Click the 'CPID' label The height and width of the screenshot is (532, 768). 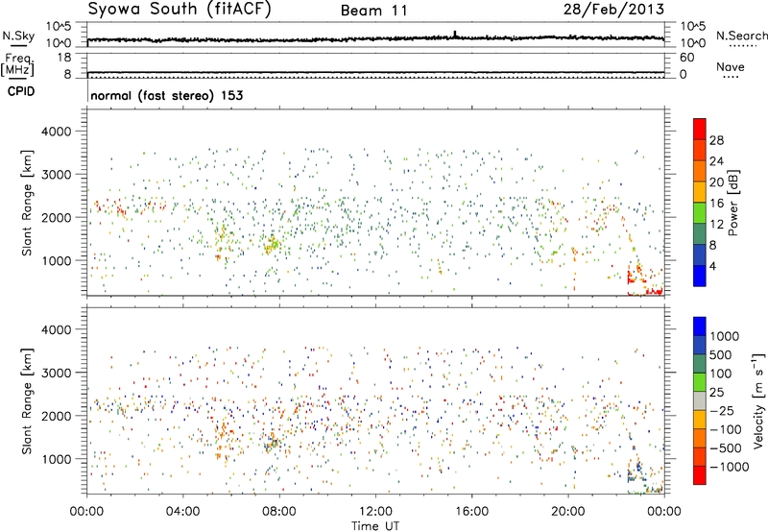click(x=21, y=91)
